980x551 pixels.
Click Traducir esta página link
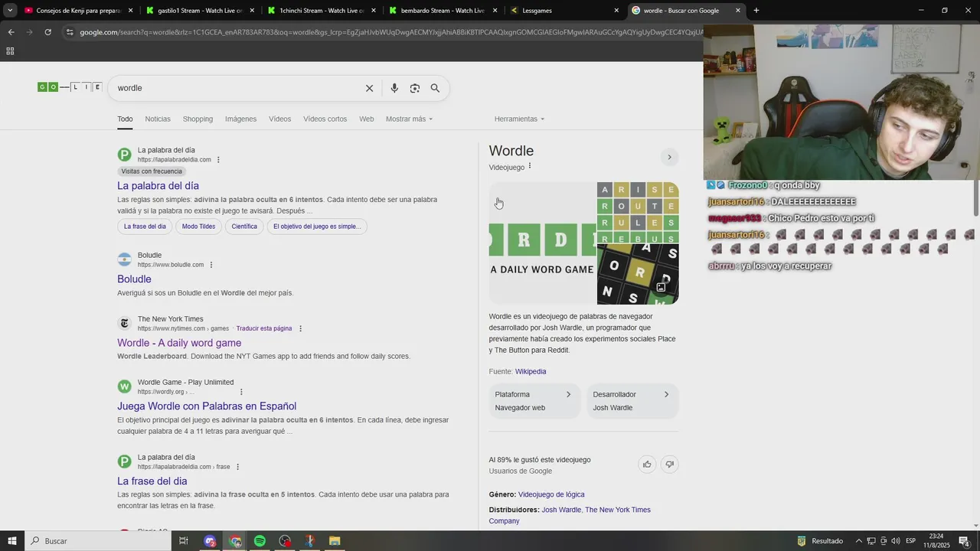(x=264, y=328)
